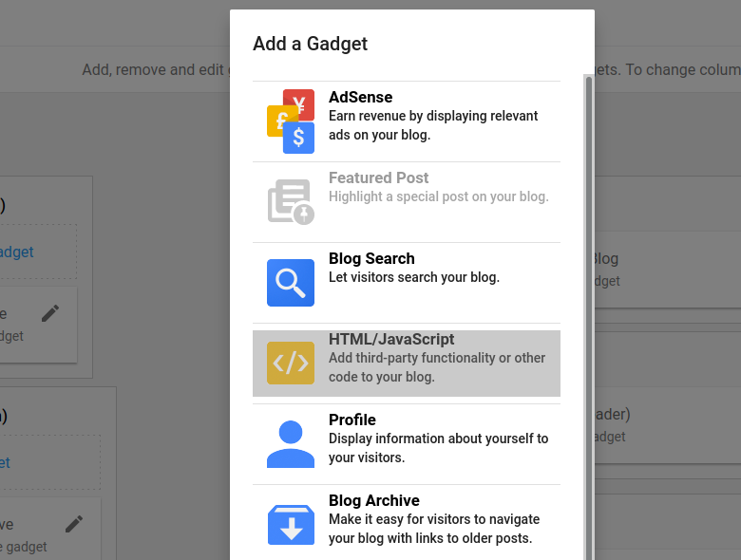Image resolution: width=741 pixels, height=560 pixels.
Task: Click 'Make it easy for visitors to navigate' text
Action: click(x=434, y=529)
